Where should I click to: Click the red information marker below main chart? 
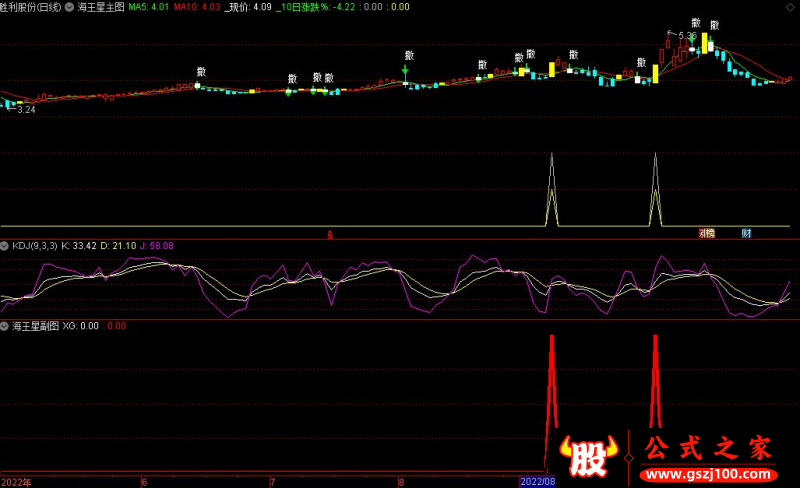point(331,234)
